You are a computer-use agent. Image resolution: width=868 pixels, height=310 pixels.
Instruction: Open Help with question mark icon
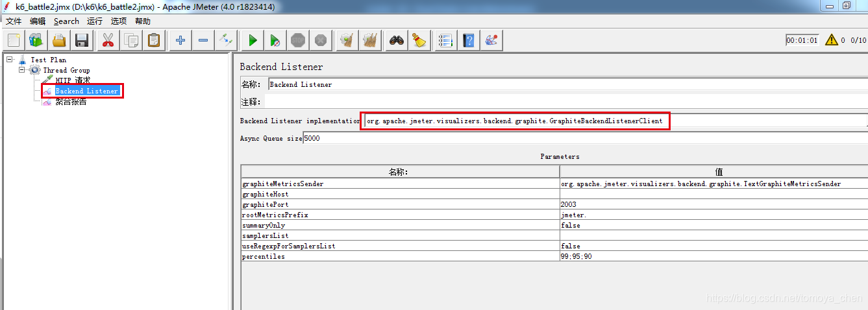click(468, 40)
